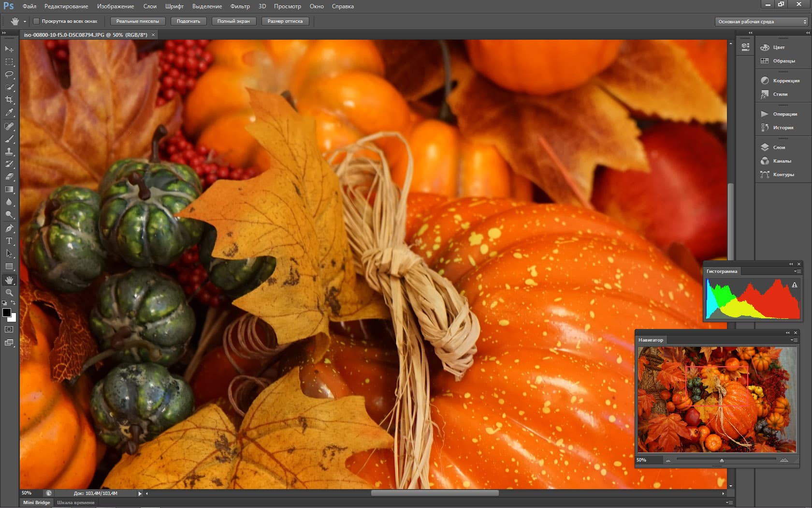
Task: Select the History Brush tool
Action: [9, 164]
